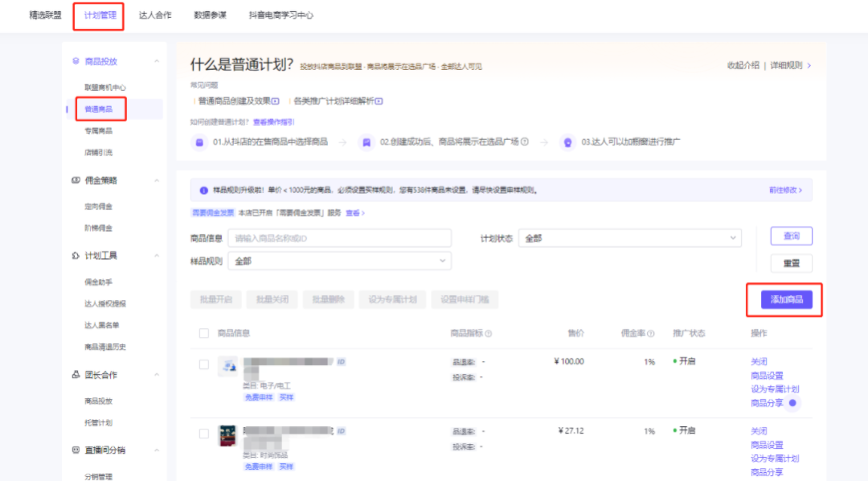Viewport: 868px width, 481px height.
Task: Switch to the 数据参谋 top tab
Action: click(x=210, y=15)
